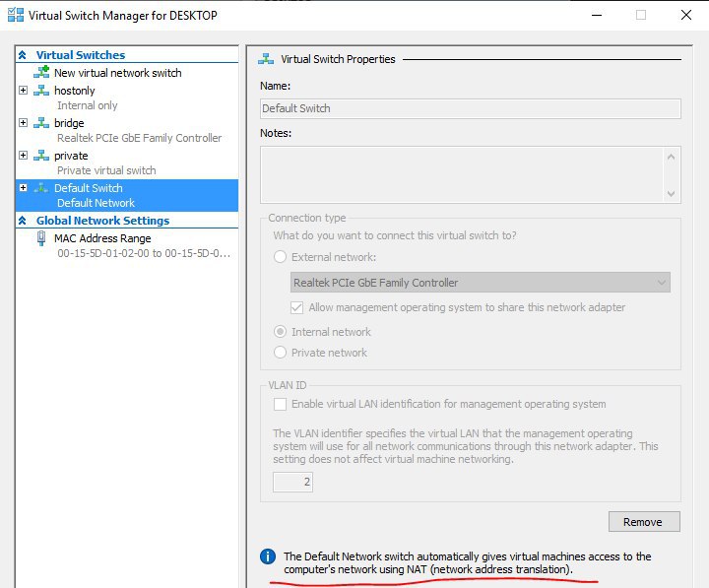Select the Internal network radio button
This screenshot has width=709, height=588.
click(x=281, y=332)
